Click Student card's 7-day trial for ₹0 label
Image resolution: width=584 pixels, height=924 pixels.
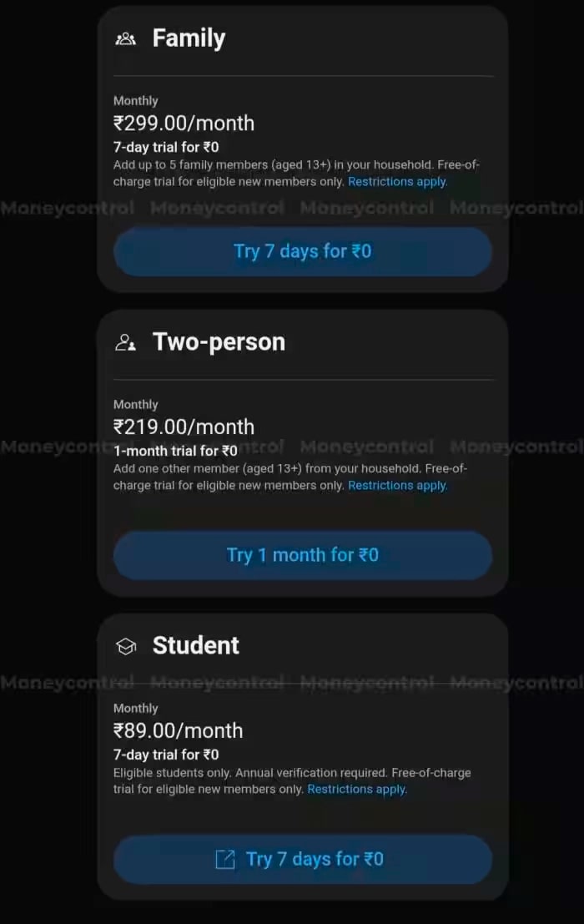tap(166, 755)
